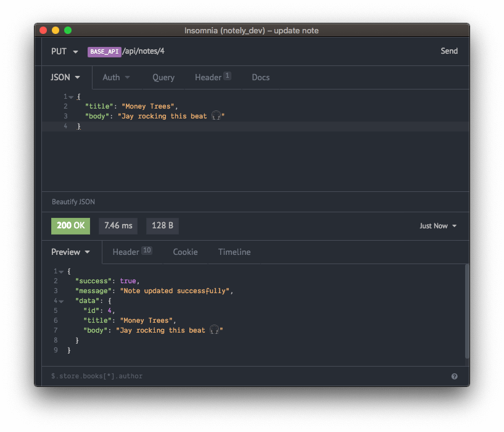
Task: Open the JSON body type dropdown
Action: [65, 77]
